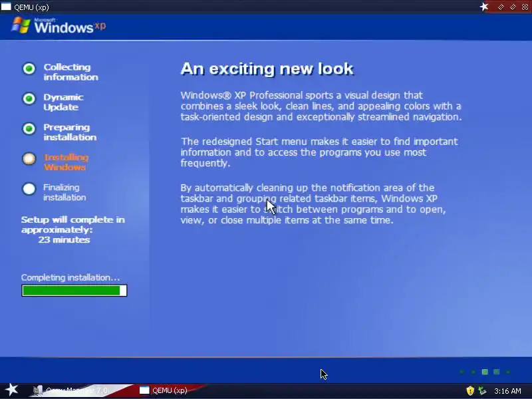Click the paragraph starting By automatically cleaning
The image size is (532, 399).
[313, 204]
